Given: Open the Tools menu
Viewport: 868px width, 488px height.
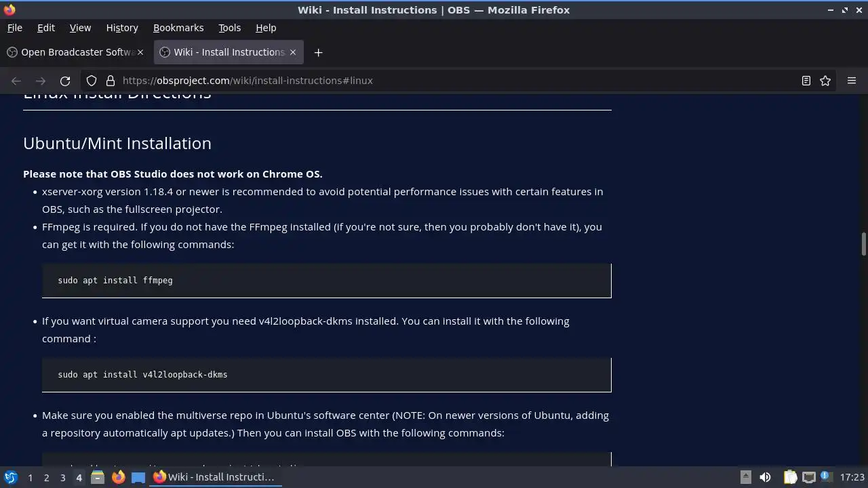Looking at the screenshot, I should (229, 28).
